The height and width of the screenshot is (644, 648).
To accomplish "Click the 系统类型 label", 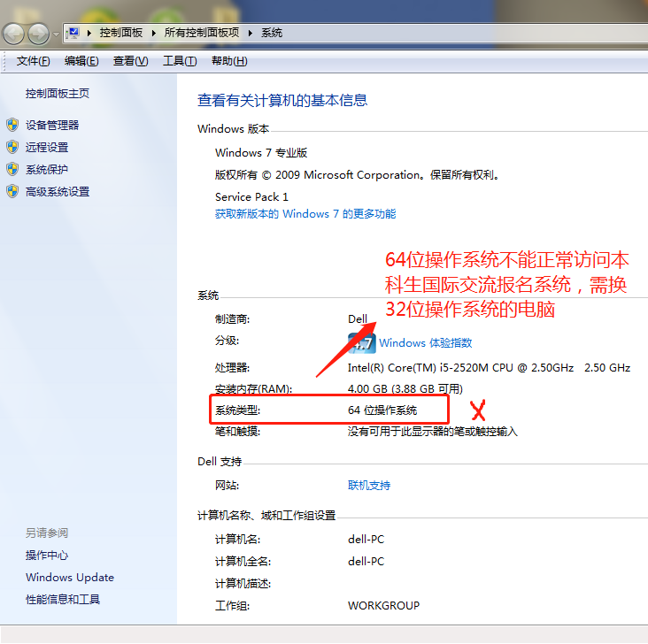I will pyautogui.click(x=237, y=410).
